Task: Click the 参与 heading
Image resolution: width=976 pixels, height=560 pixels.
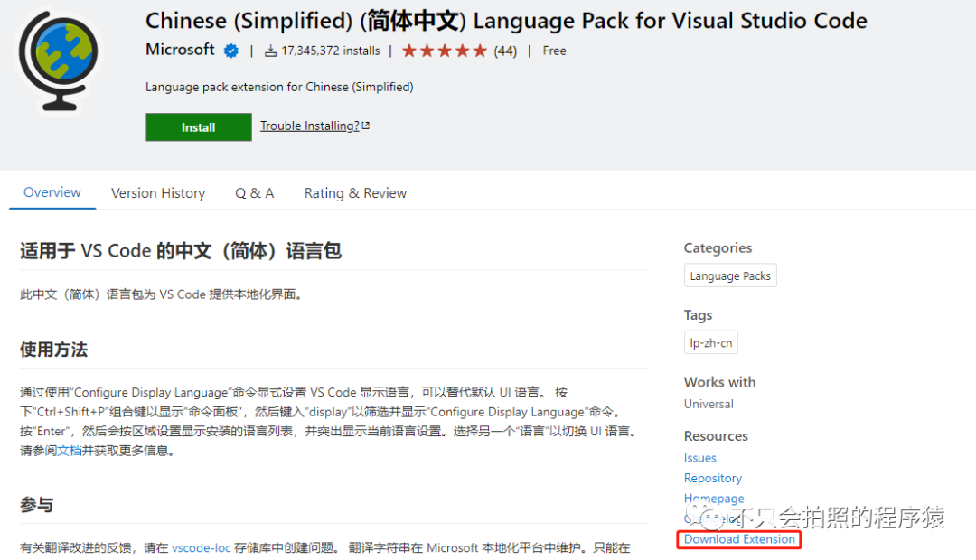Action: [x=36, y=505]
